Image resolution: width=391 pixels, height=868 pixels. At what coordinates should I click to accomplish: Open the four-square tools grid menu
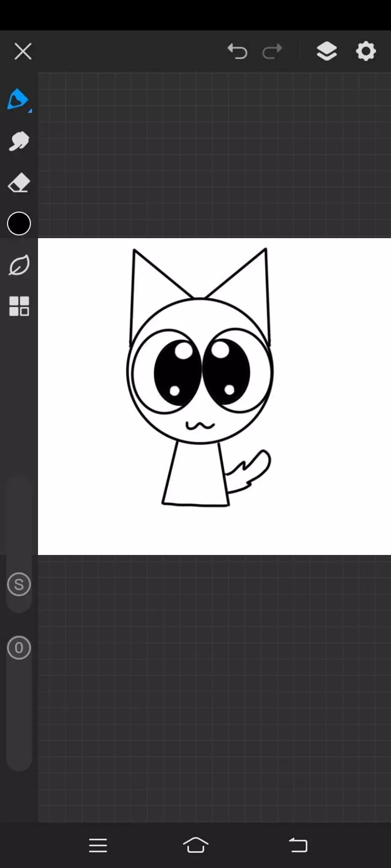(18, 306)
